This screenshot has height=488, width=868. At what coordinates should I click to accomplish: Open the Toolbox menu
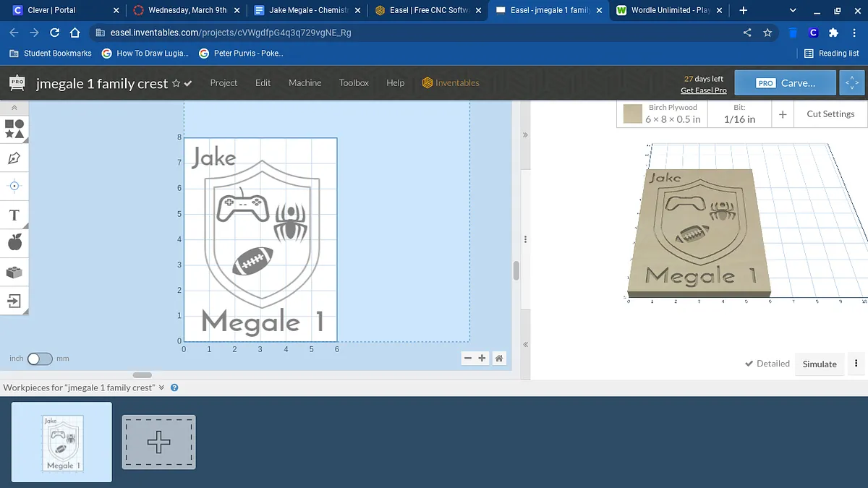tap(354, 83)
